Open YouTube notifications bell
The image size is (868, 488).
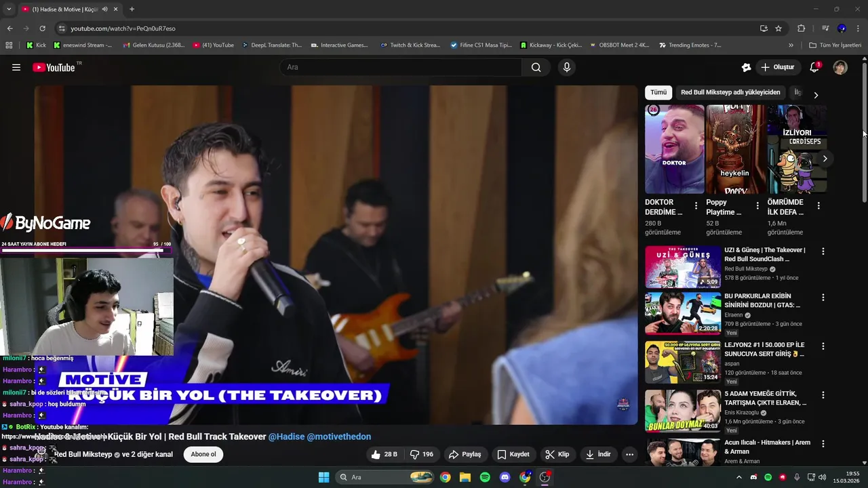coord(814,67)
